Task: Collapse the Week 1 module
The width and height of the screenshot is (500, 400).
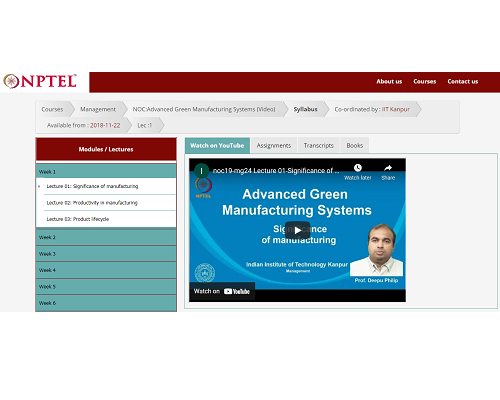Action: coord(106,171)
